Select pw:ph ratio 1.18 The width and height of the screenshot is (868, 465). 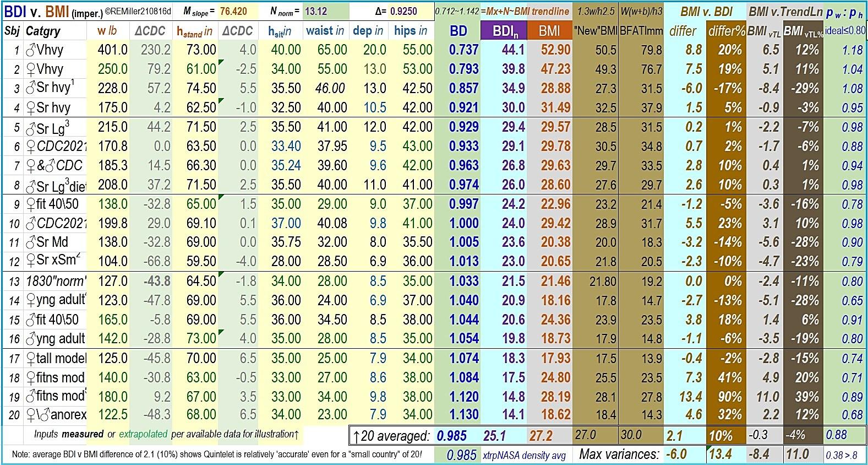point(853,51)
